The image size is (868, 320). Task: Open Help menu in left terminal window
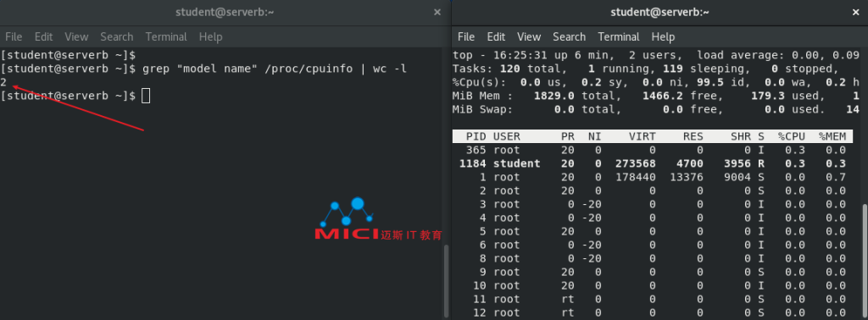(210, 37)
